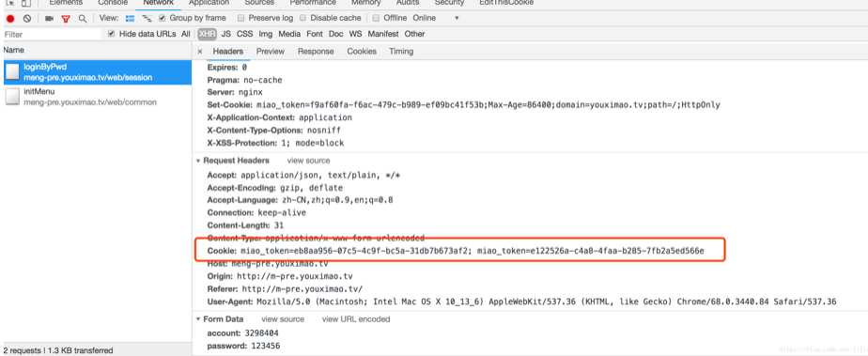Viewport: 868px width, 356px height.
Task: Select the Set-Cookie response header line
Action: [463, 104]
